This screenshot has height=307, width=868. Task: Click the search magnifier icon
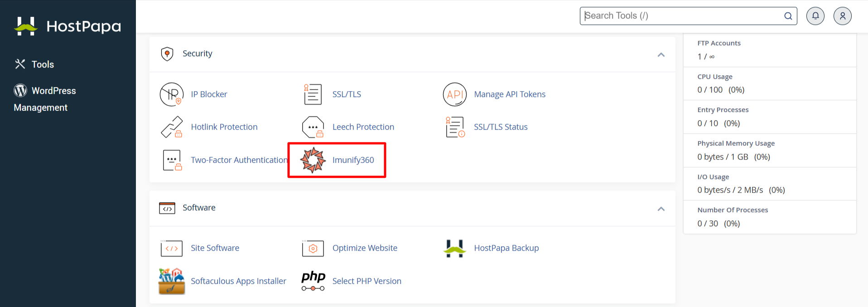[788, 16]
